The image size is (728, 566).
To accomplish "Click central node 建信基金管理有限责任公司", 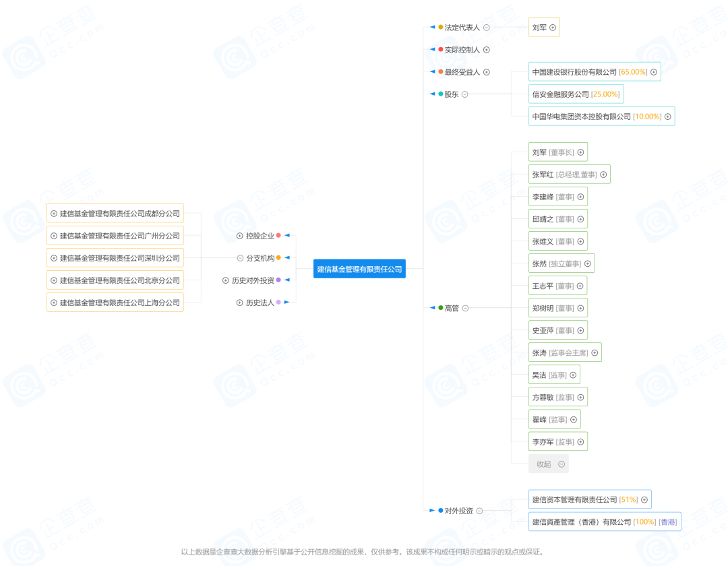I will pos(359,269).
